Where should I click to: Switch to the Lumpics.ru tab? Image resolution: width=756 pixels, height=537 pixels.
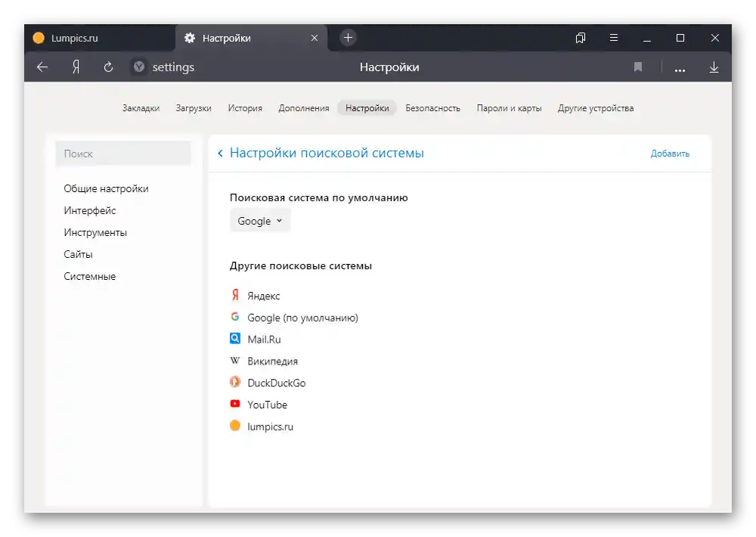(x=75, y=38)
